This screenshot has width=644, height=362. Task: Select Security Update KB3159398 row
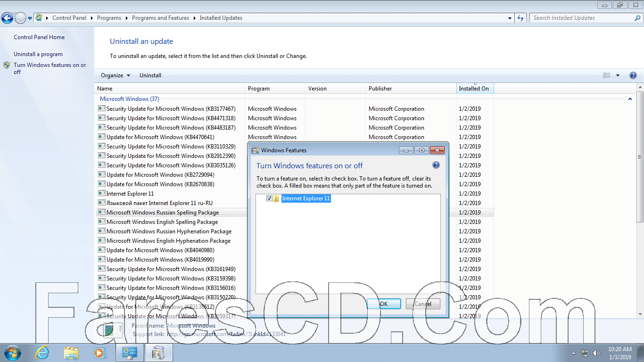pos(171,279)
